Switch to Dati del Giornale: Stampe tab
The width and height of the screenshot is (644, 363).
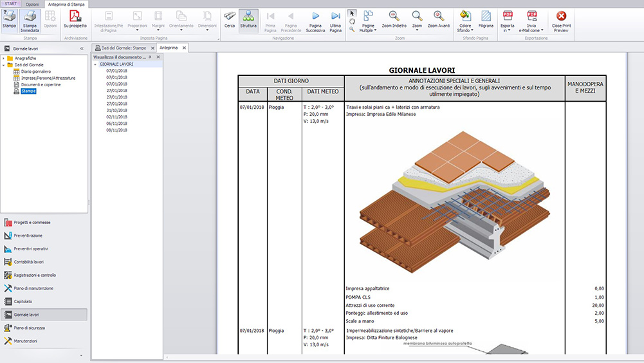(124, 48)
